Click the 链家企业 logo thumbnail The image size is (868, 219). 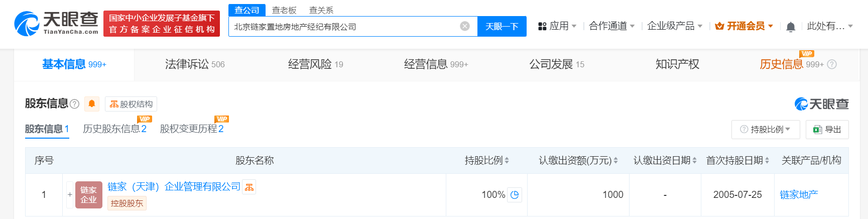click(89, 195)
